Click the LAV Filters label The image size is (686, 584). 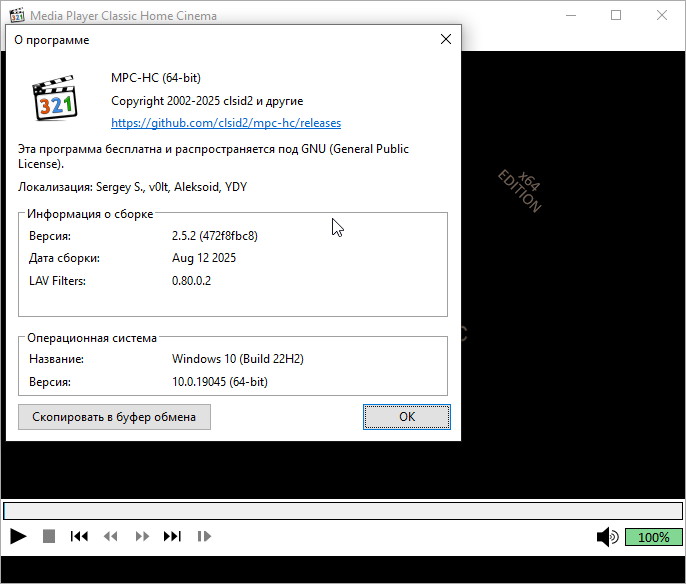click(x=57, y=280)
